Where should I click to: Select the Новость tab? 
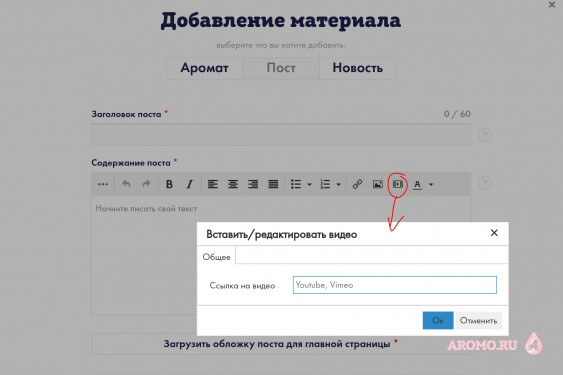(x=358, y=68)
